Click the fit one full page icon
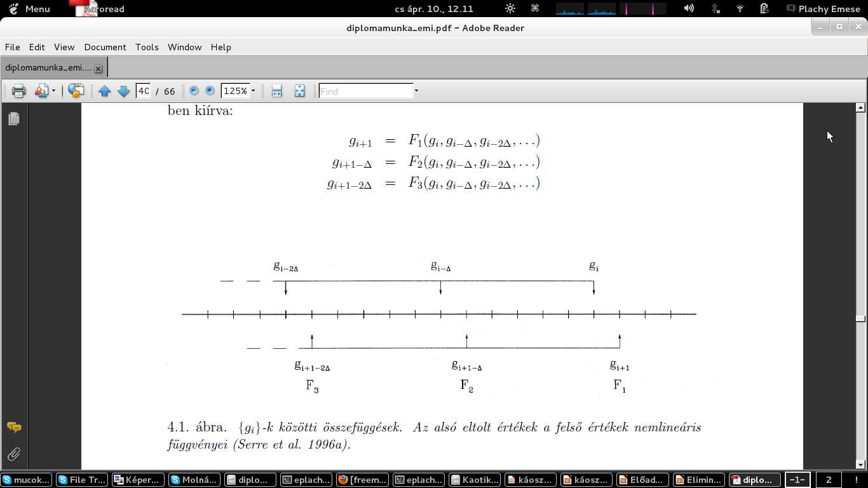 299,91
